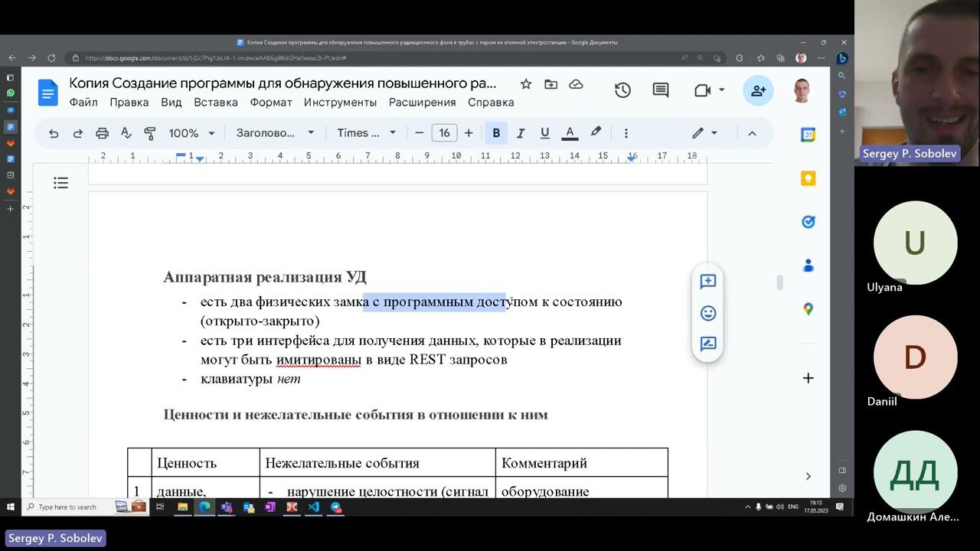980x551 pixels.
Task: Click the Google Docs home icon
Action: pos(47,93)
